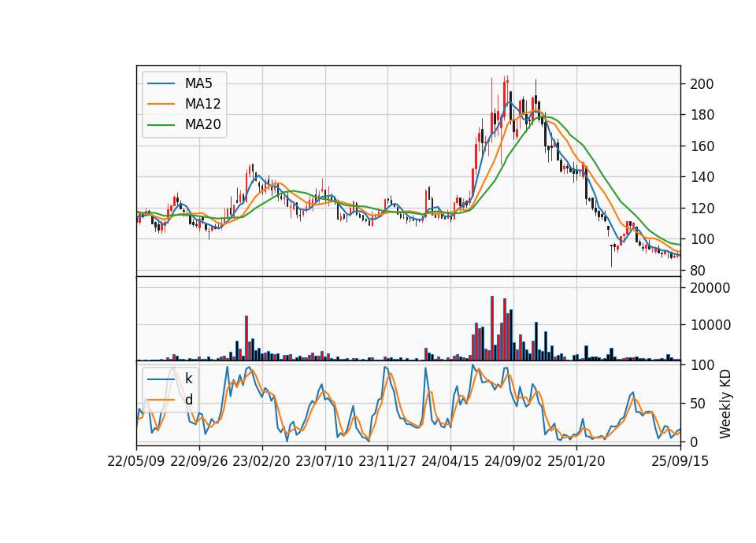This screenshot has height=543, width=756.
Task: Click the 200 price axis value
Action: (x=702, y=84)
